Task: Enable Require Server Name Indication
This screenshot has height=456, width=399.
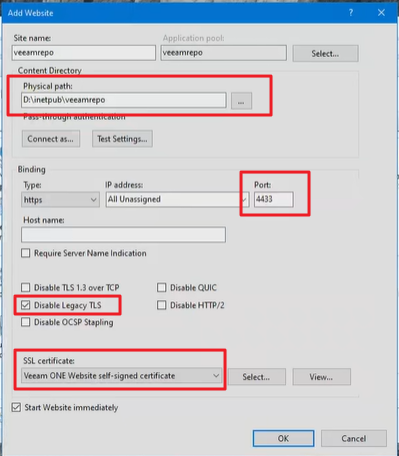Action: point(26,253)
